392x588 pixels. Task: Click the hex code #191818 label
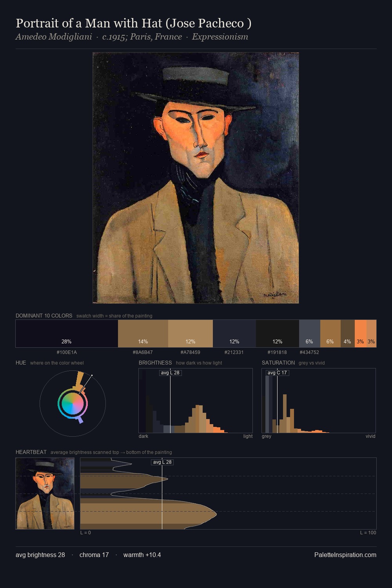277,352
